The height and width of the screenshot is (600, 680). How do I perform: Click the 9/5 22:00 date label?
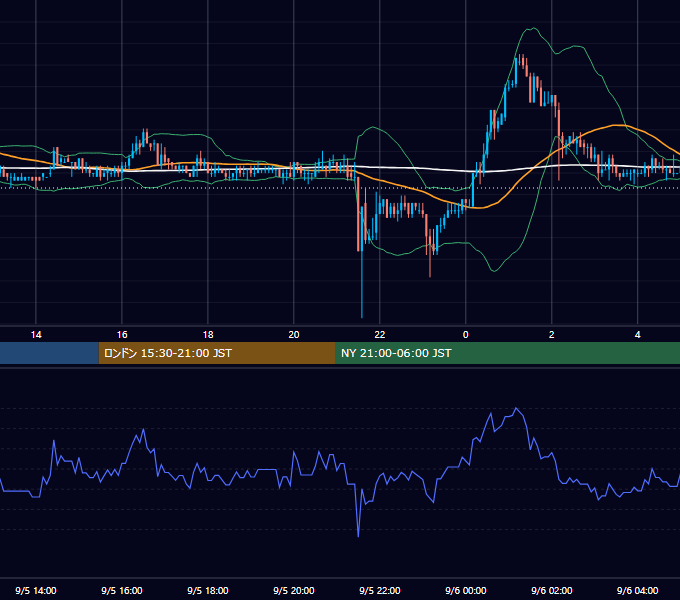[379, 590]
